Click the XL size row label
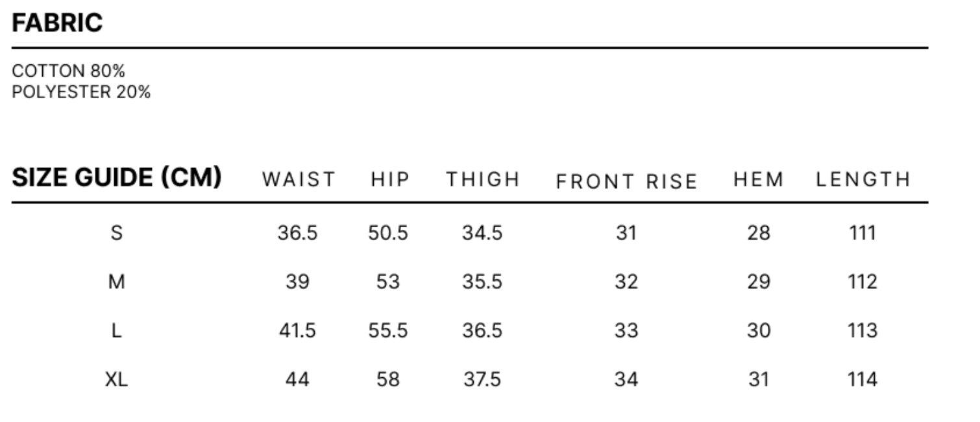 pos(117,379)
